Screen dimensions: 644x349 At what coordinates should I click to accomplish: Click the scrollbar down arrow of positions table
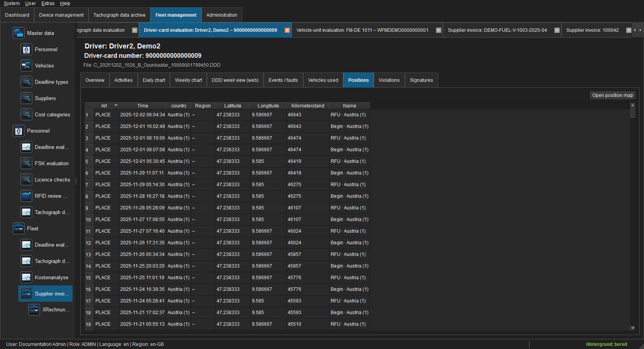[633, 328]
